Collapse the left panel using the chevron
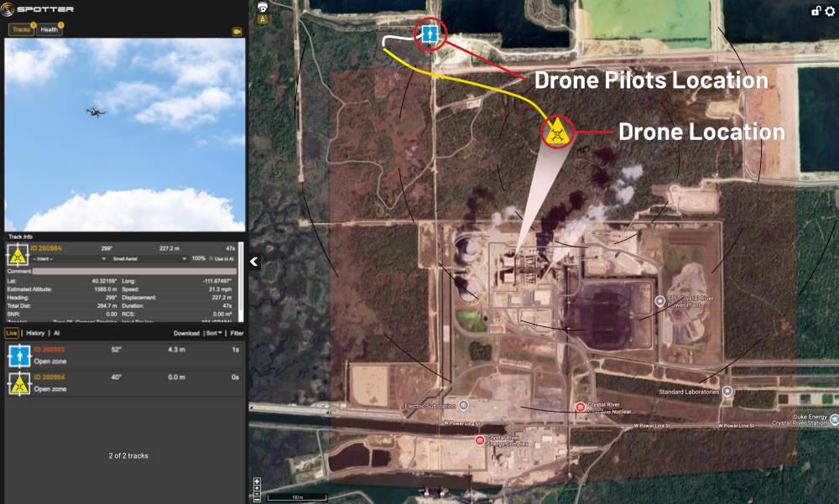The height and width of the screenshot is (504, 839). pyautogui.click(x=253, y=262)
